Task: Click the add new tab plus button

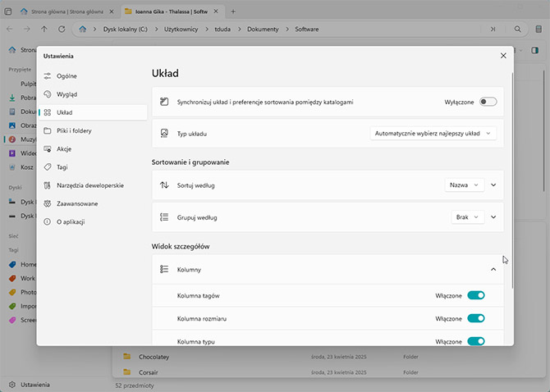Action: tap(233, 11)
